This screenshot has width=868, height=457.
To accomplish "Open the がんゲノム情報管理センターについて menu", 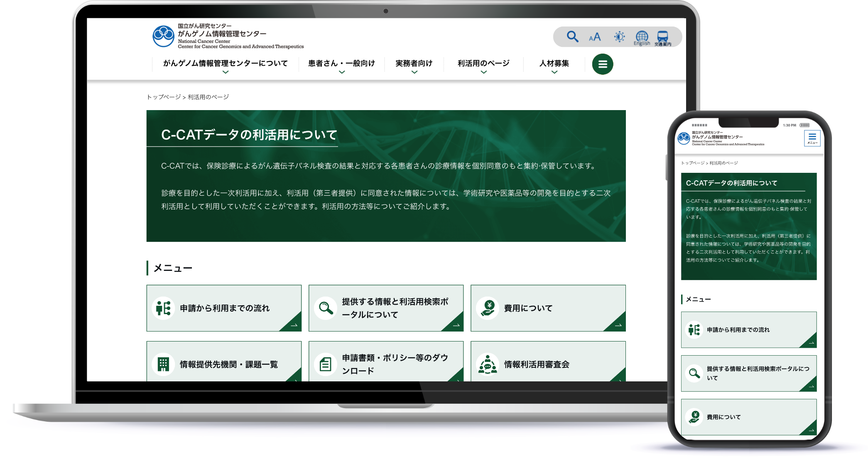I will tap(225, 63).
